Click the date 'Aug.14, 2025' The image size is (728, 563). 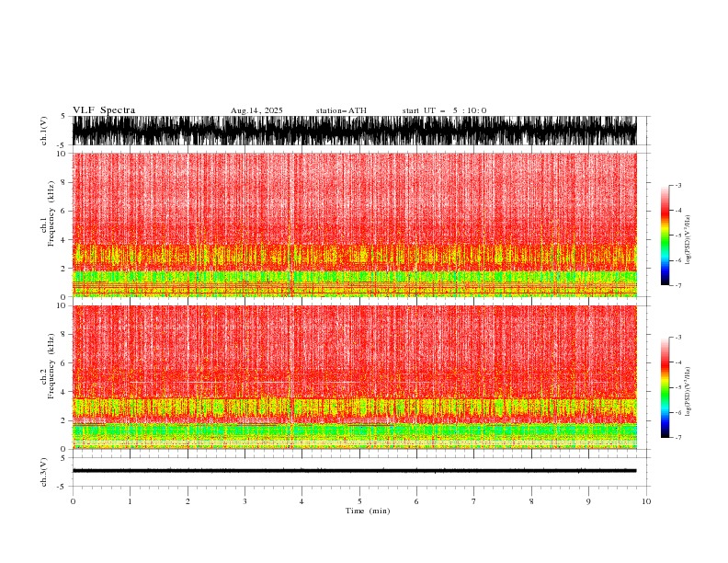[256, 110]
